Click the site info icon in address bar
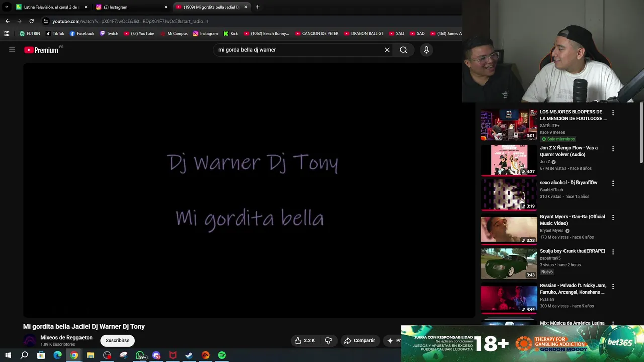 [x=46, y=21]
